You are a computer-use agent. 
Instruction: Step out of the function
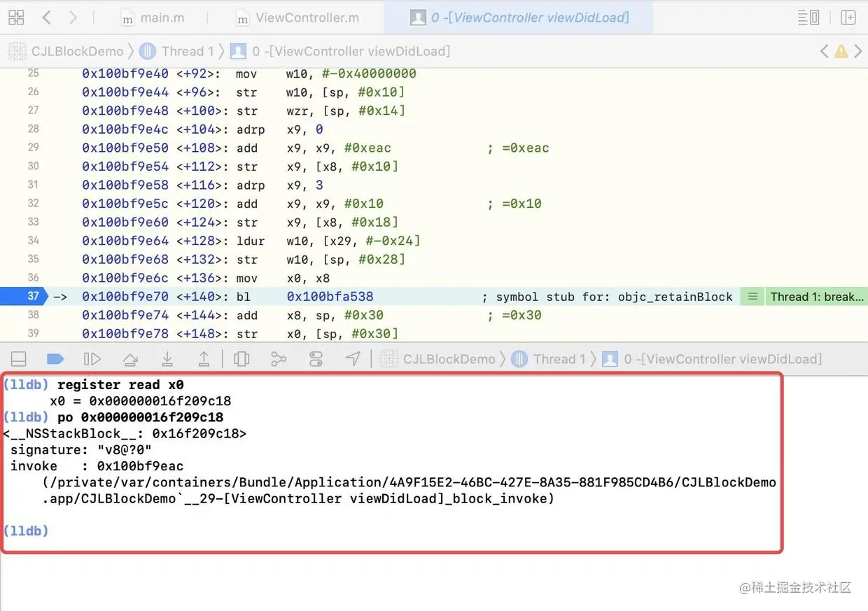click(x=204, y=359)
